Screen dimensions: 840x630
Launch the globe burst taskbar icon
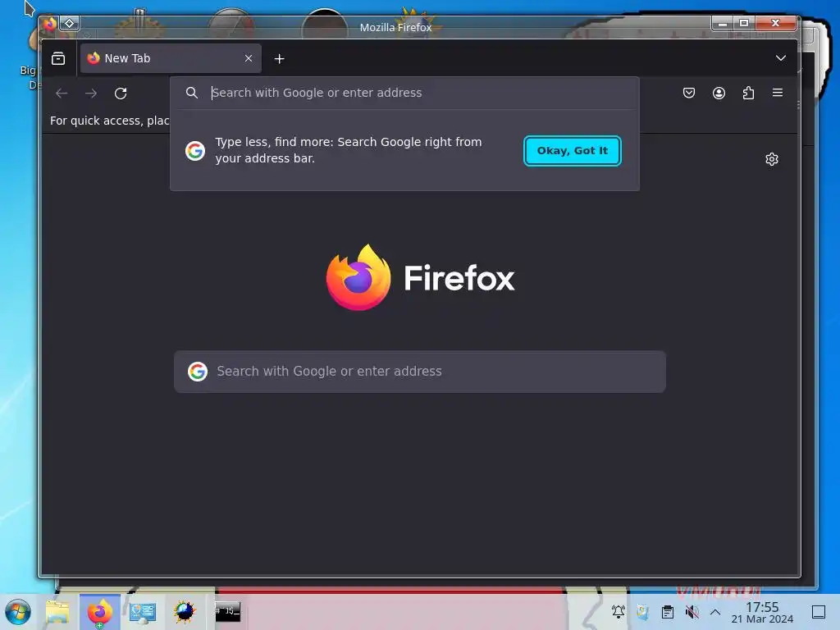[185, 612]
